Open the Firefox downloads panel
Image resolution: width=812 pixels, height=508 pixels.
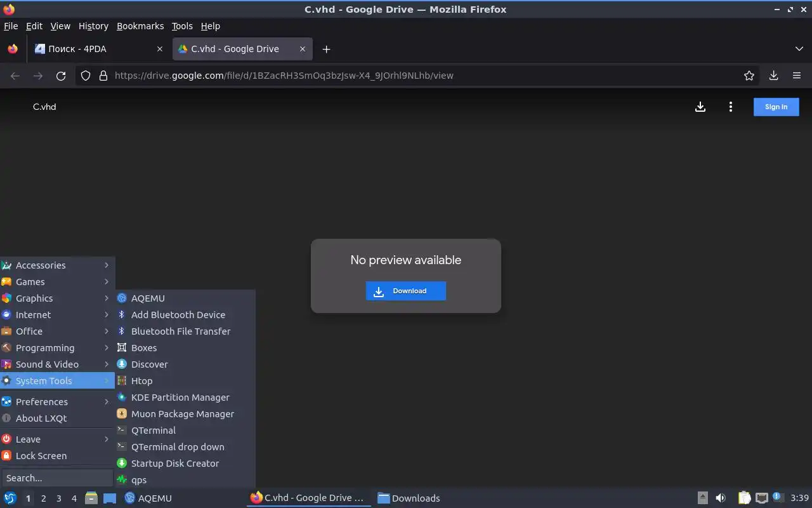(773, 76)
